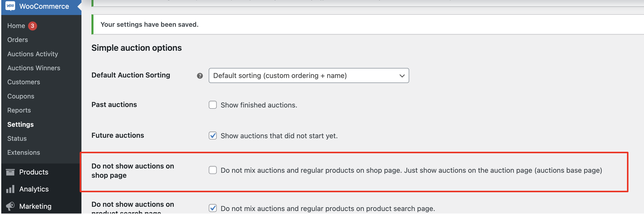Open the Reports submenu link
This screenshot has height=214, width=644.
click(x=19, y=110)
